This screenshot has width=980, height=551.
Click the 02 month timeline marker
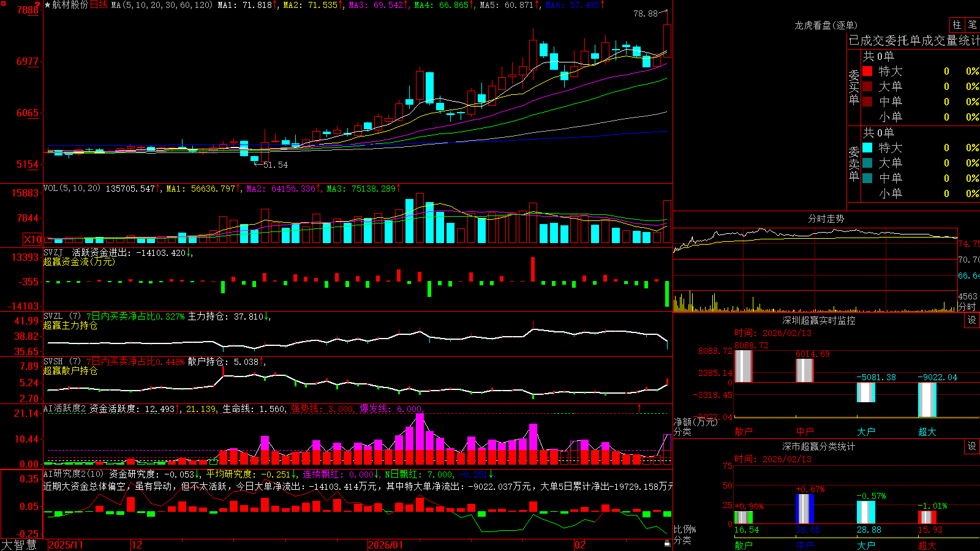tap(580, 545)
